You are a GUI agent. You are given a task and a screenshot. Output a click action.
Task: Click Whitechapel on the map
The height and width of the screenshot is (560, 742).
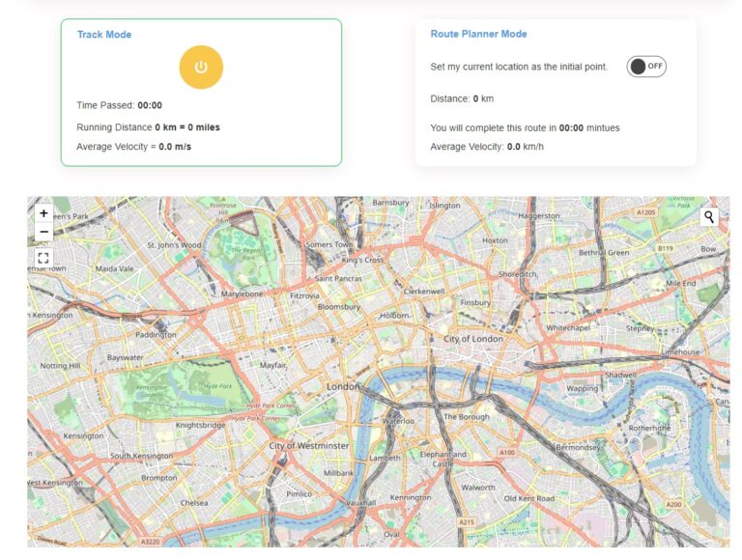pos(568,328)
